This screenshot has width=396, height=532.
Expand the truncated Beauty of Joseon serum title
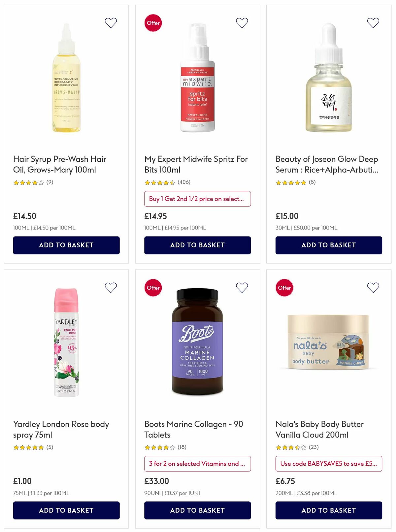pyautogui.click(x=327, y=165)
